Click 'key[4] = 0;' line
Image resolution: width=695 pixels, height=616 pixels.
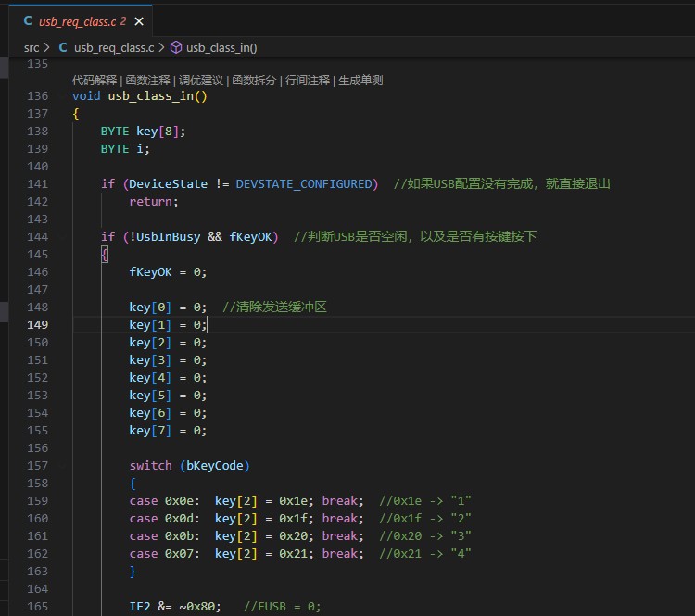point(168,378)
